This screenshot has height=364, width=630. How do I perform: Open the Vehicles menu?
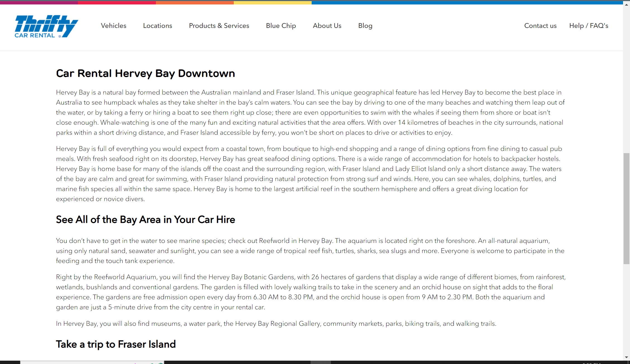113,26
